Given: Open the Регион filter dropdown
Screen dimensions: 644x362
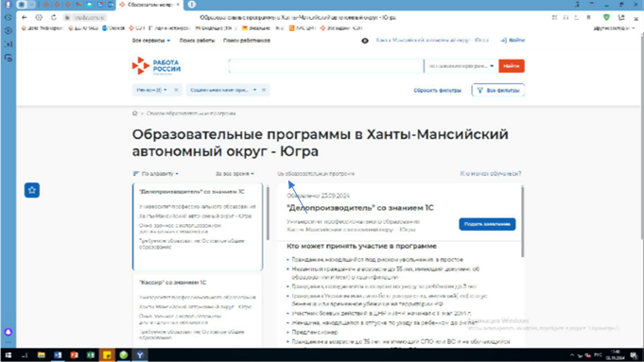Looking at the screenshot, I should tap(151, 90).
